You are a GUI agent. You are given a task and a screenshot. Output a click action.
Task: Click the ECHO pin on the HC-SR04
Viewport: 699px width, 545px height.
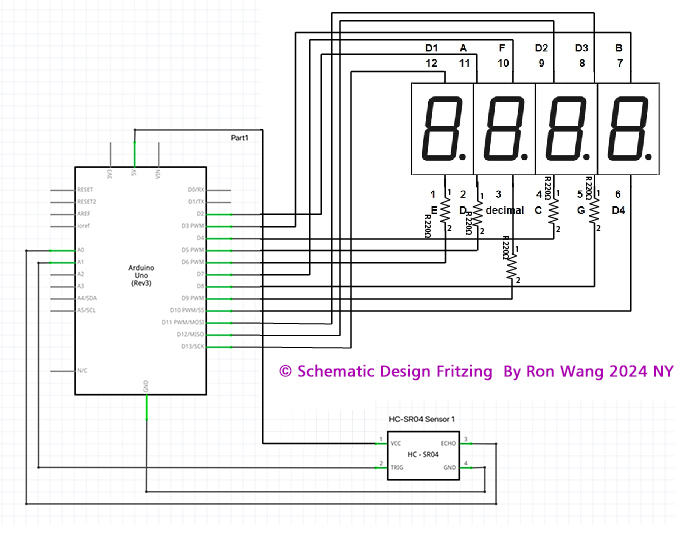[x=450, y=441]
